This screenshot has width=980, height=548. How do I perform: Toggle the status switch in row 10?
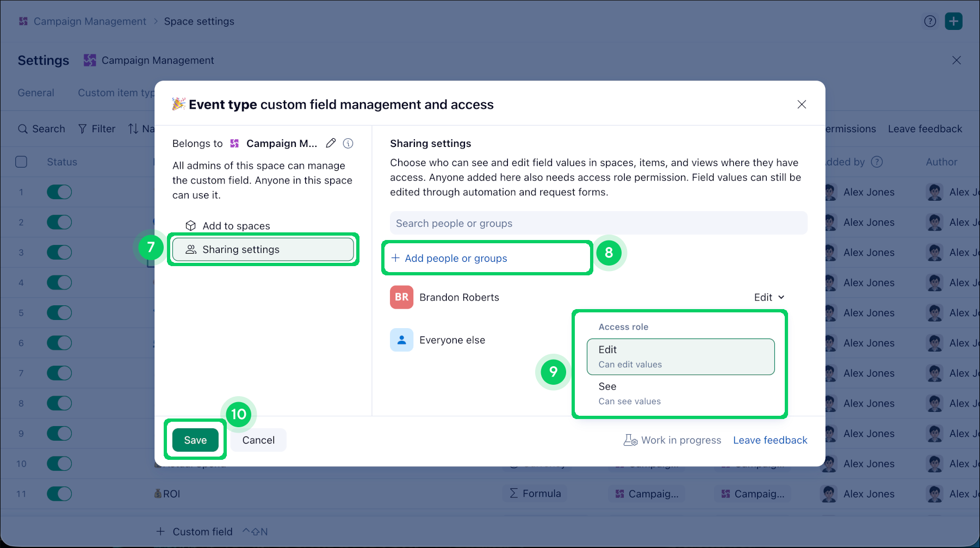[x=59, y=464]
